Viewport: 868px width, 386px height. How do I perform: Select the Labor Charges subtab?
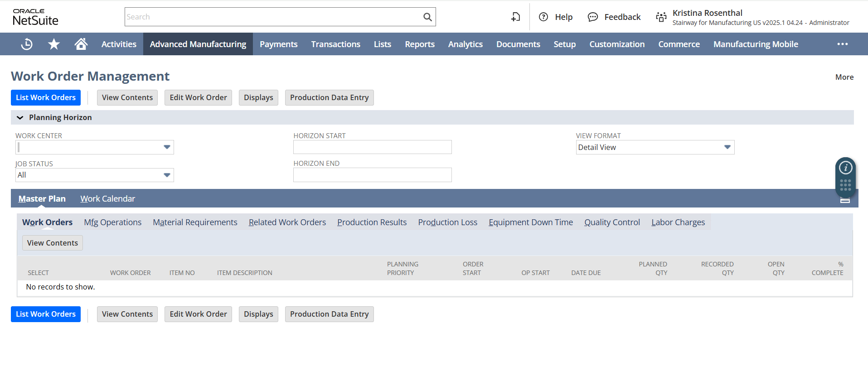point(678,222)
